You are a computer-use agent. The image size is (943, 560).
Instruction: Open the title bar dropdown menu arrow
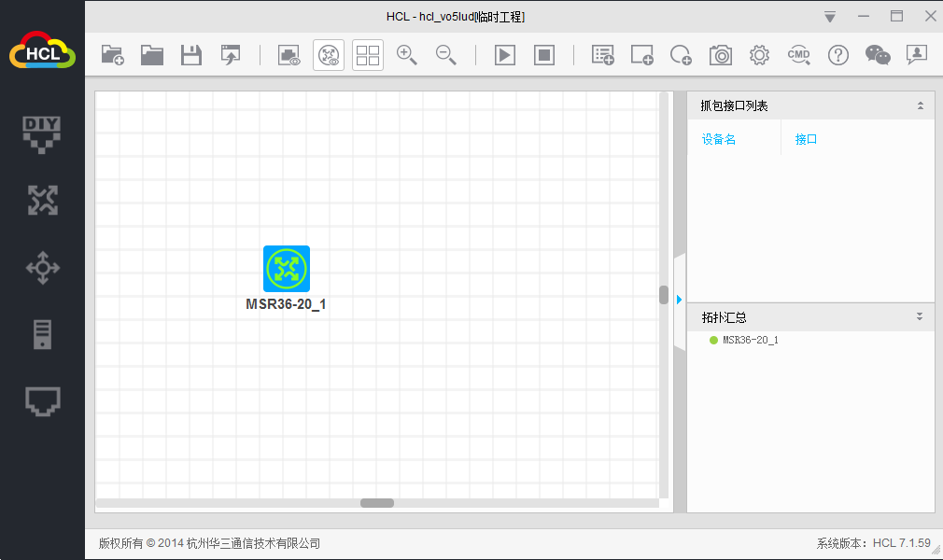point(830,17)
